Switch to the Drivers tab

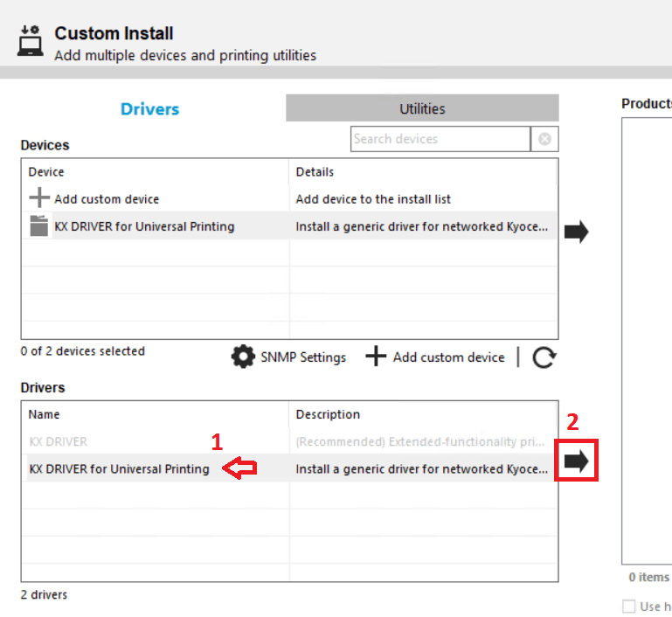[x=149, y=109]
